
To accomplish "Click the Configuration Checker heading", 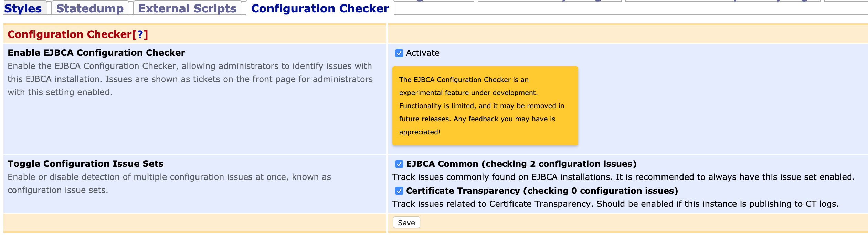I will [69, 34].
